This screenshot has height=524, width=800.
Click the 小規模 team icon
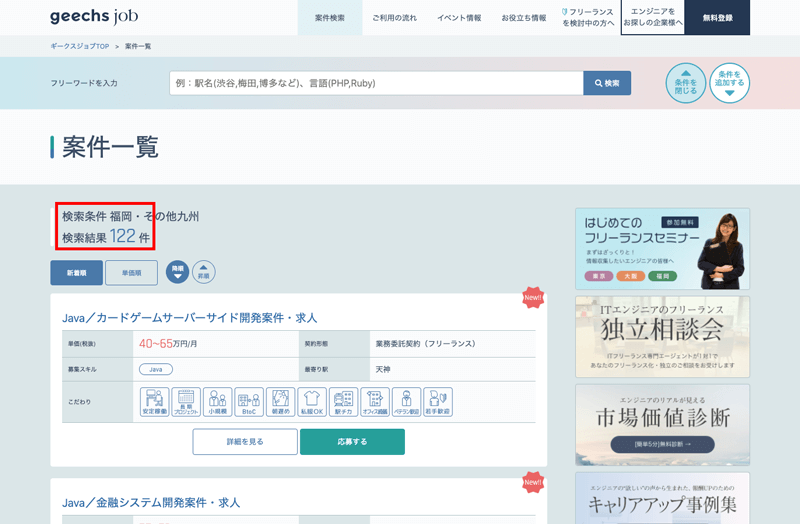218,402
